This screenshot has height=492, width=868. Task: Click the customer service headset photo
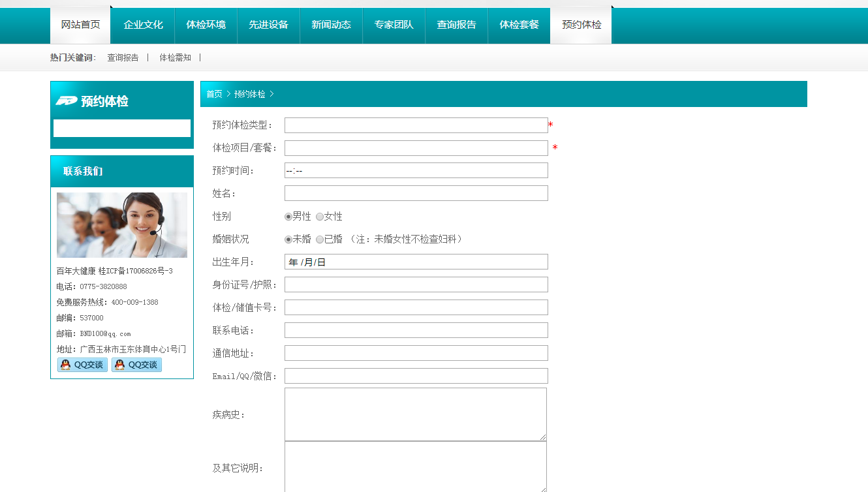[122, 225]
